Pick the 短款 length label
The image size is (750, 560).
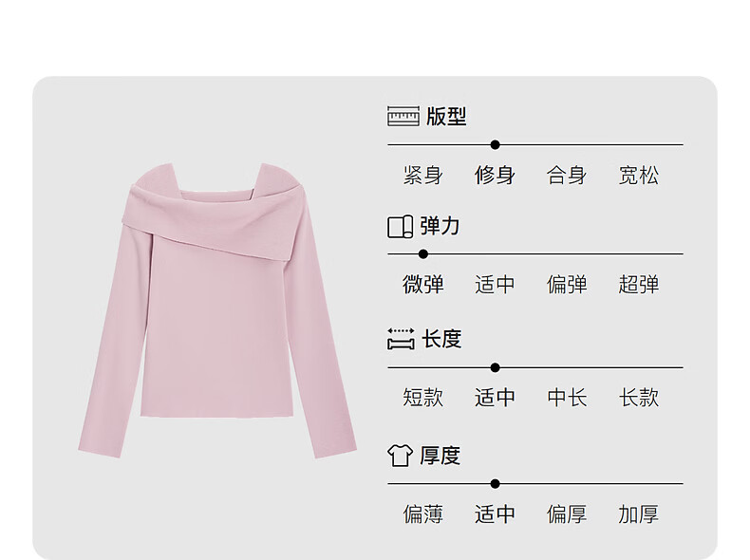tap(422, 398)
